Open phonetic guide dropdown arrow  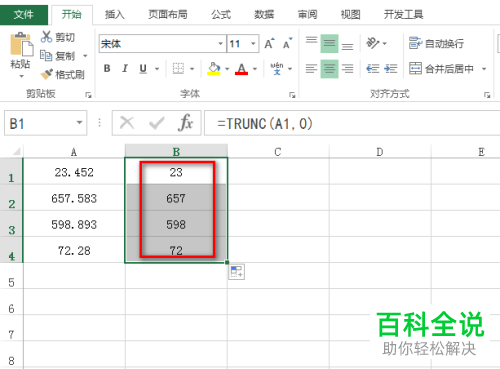290,69
